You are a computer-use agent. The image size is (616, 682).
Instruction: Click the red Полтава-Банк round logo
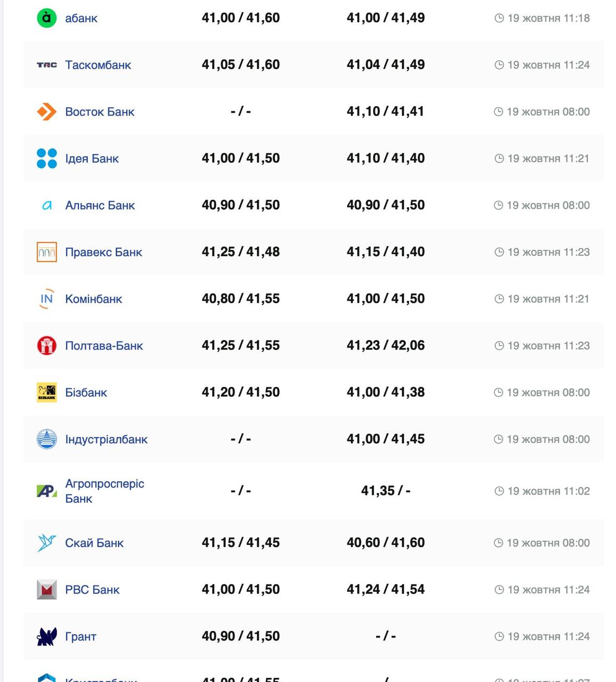[46, 346]
